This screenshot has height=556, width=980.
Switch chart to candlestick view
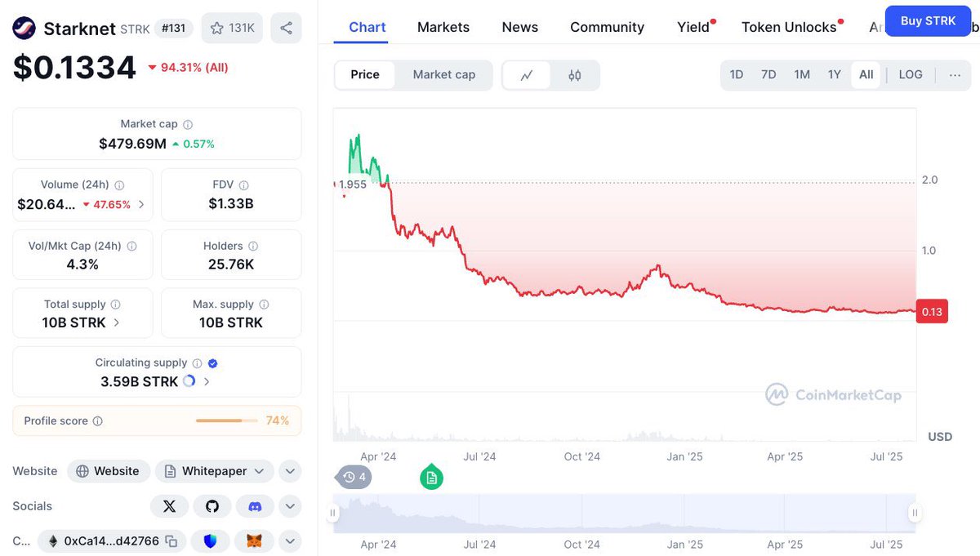(x=575, y=75)
